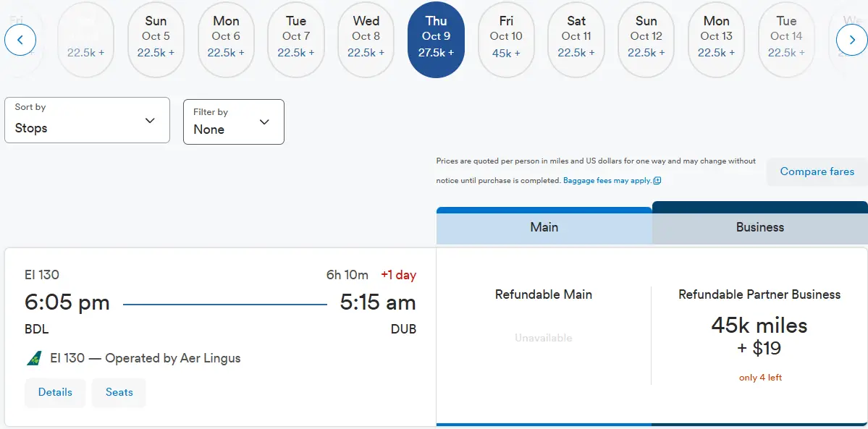Click the previous dates arrow icon
This screenshot has width=868, height=429.
(20, 40)
